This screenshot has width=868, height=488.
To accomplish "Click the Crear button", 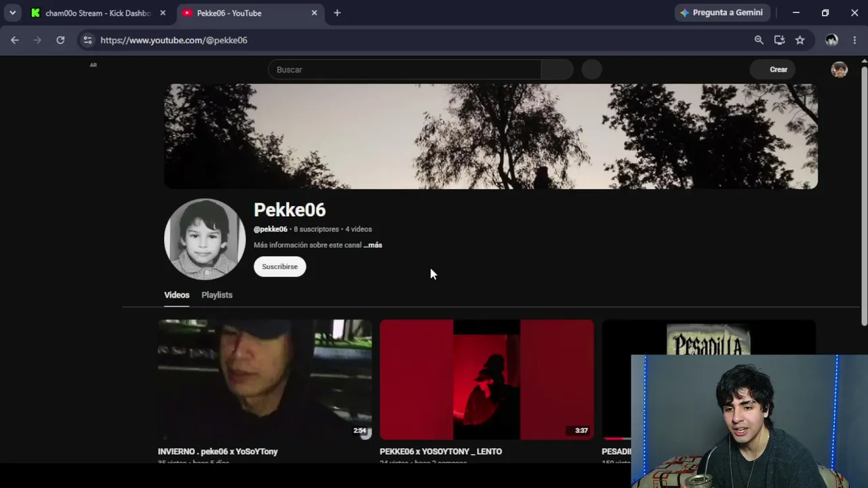I will point(772,69).
